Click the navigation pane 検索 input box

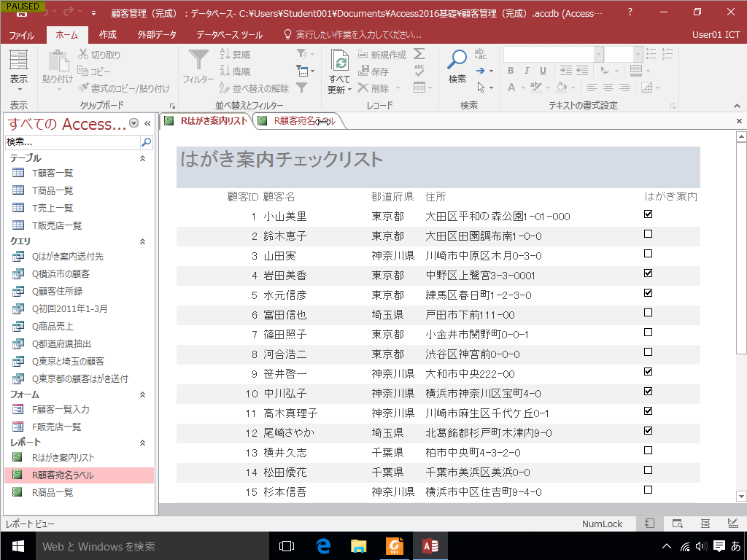[x=71, y=142]
